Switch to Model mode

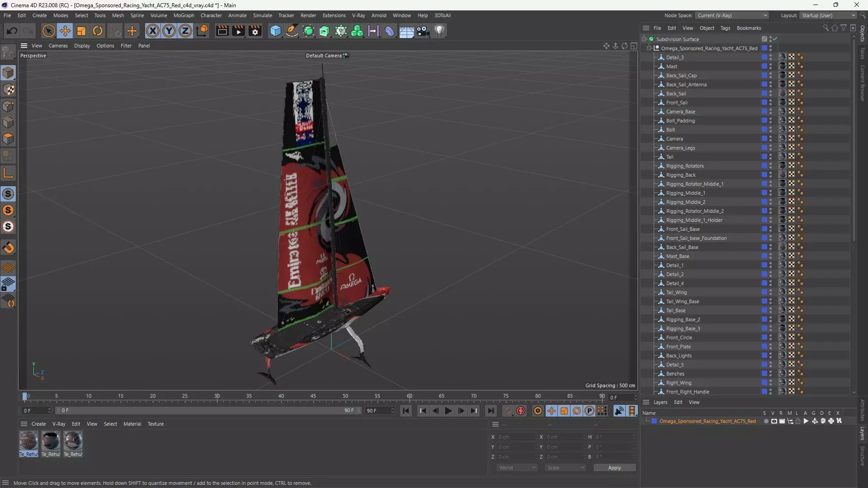click(8, 73)
